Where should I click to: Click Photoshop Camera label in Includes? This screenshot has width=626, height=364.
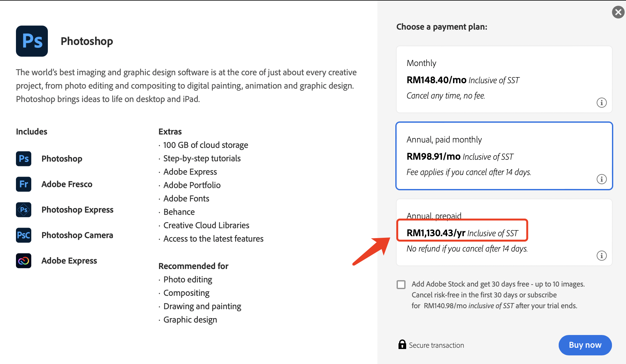[x=77, y=235]
